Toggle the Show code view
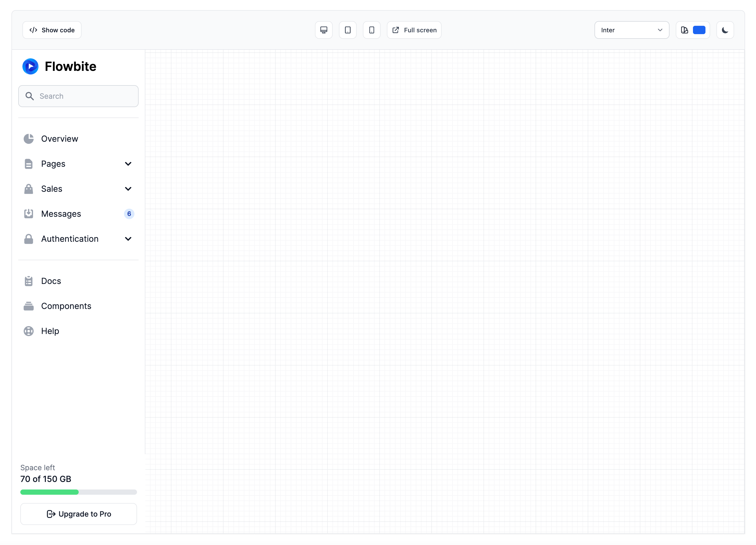Viewport: 756px width, 545px height. pos(52,30)
